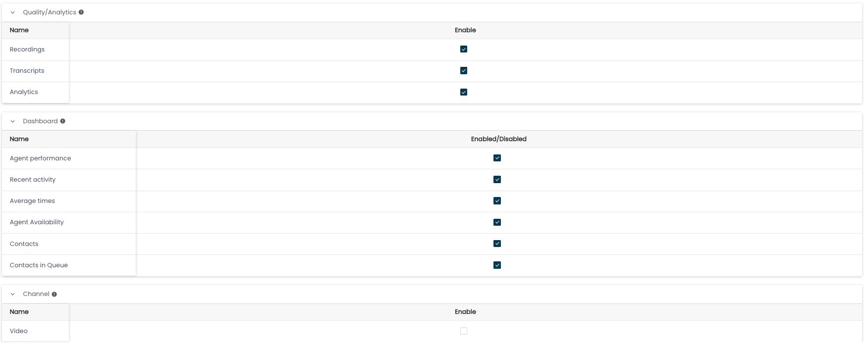This screenshot has width=868, height=346.
Task: Toggle the Contacts dashboard checkbox
Action: click(x=497, y=244)
